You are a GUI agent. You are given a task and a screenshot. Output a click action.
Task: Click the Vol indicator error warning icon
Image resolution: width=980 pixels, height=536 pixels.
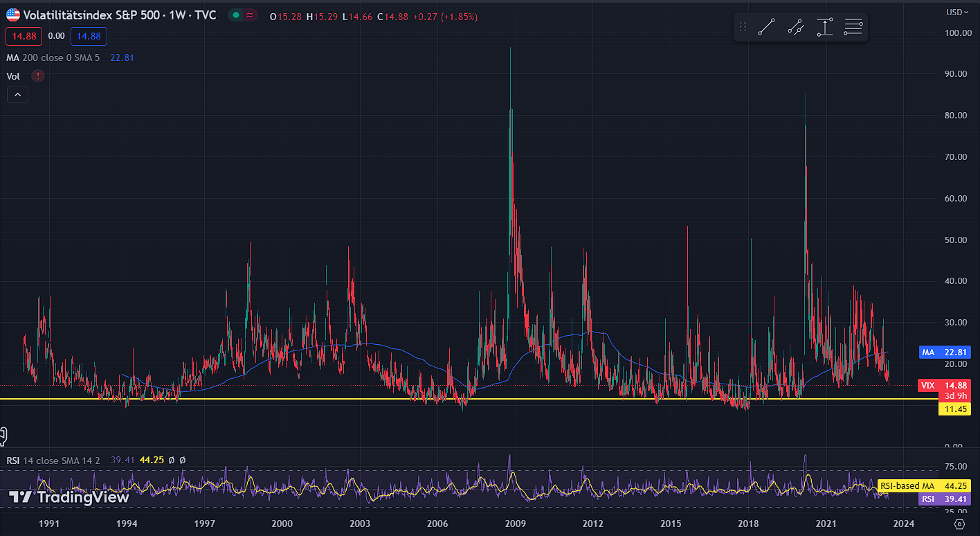(38, 76)
